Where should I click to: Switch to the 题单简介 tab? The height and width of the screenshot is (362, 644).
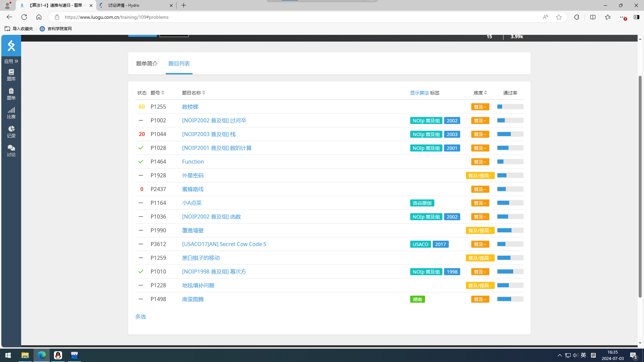point(147,64)
